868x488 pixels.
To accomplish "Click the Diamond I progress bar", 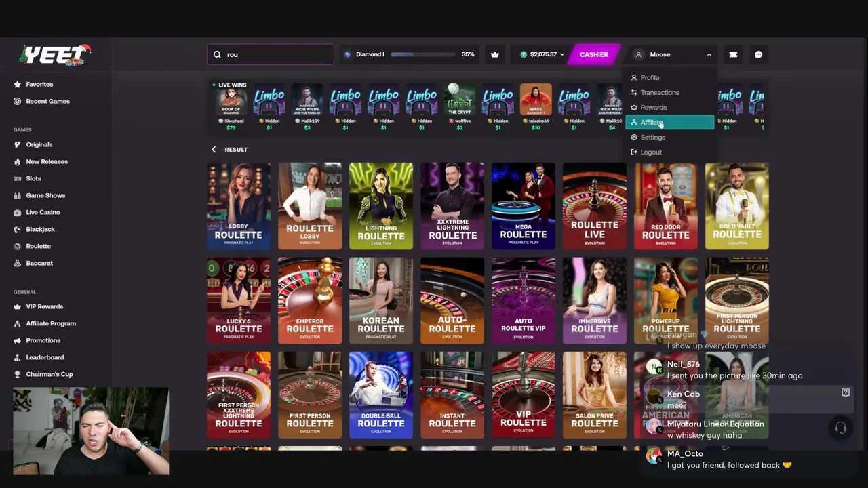I will tap(423, 54).
